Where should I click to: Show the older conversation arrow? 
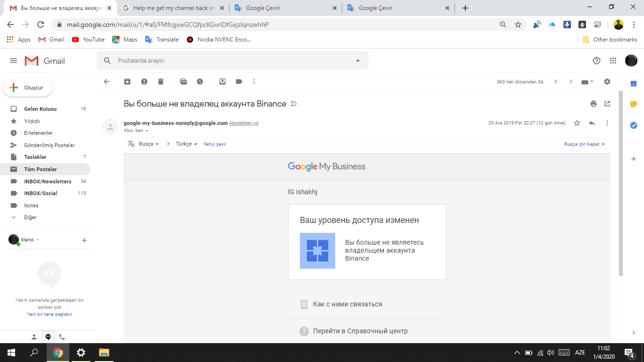click(x=571, y=82)
